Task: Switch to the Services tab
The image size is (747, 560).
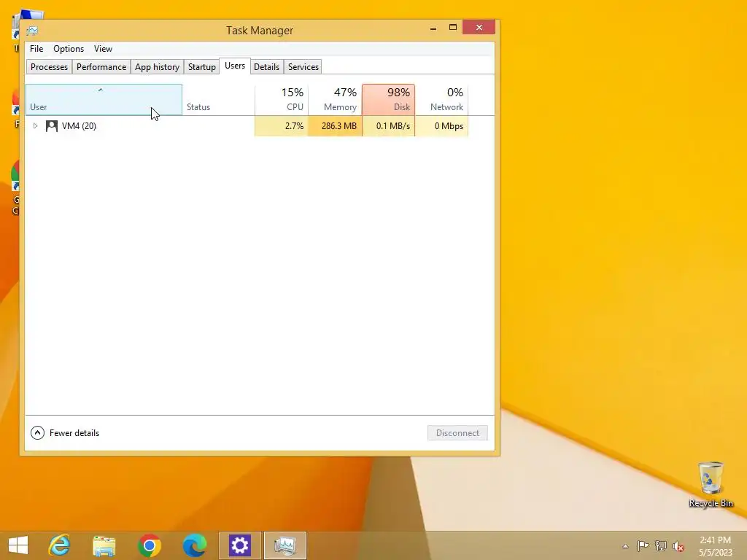Action: [303, 66]
